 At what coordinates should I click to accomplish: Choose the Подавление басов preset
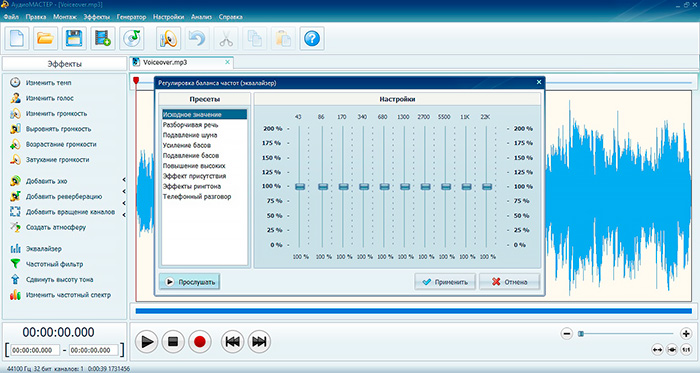pyautogui.click(x=191, y=156)
